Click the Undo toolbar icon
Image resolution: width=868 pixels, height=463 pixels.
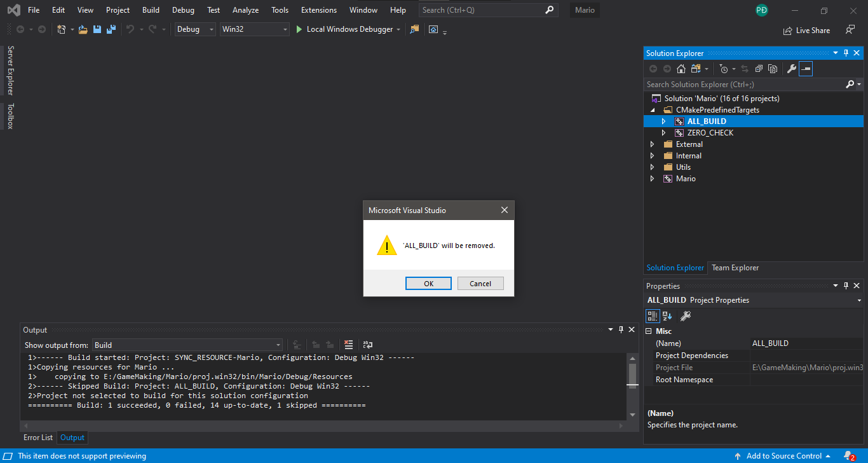[x=130, y=29]
